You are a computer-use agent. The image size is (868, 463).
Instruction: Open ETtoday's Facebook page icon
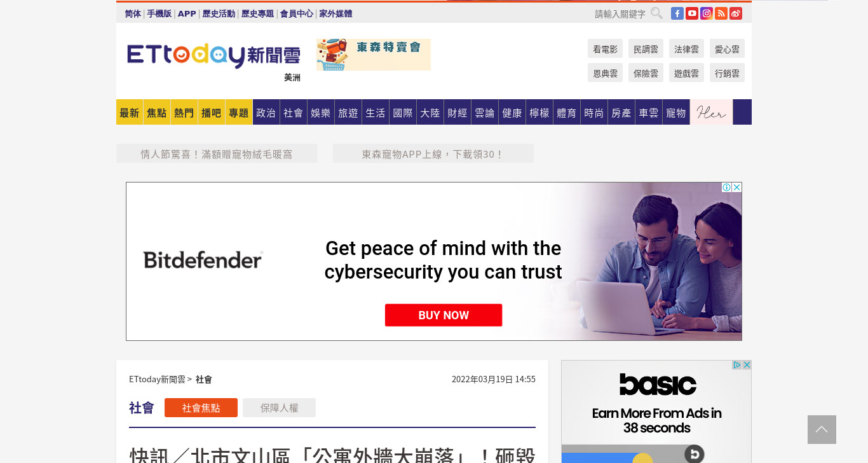point(677,13)
